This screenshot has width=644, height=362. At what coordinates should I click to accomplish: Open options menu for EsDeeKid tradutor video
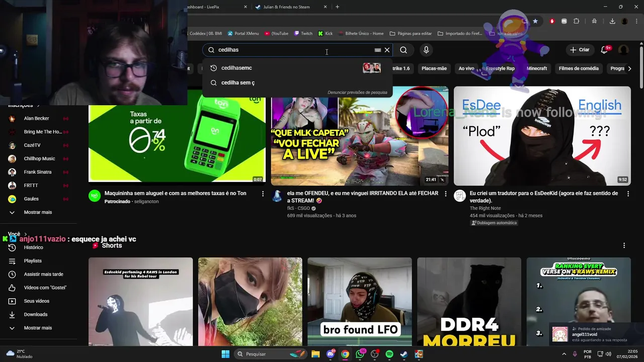(628, 194)
